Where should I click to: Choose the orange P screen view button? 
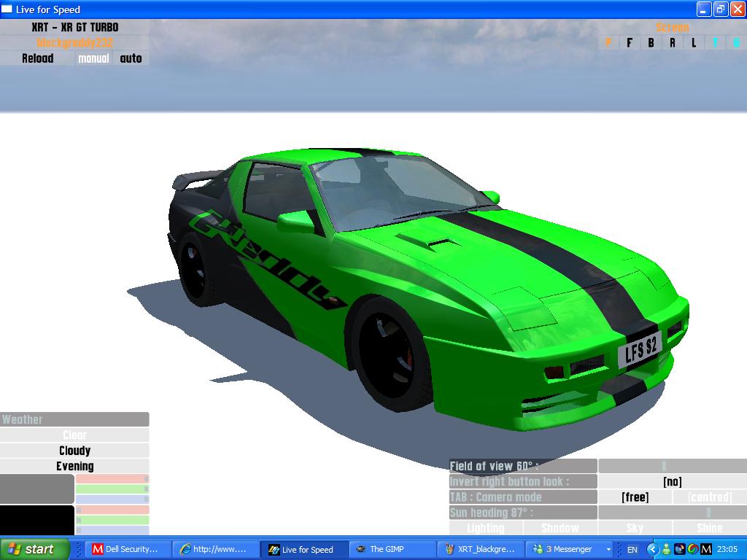(x=608, y=43)
